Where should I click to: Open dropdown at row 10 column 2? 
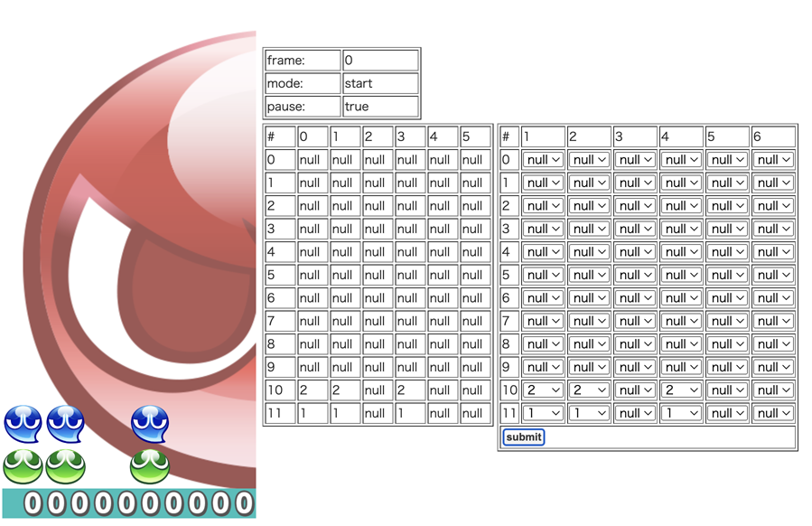point(589,390)
